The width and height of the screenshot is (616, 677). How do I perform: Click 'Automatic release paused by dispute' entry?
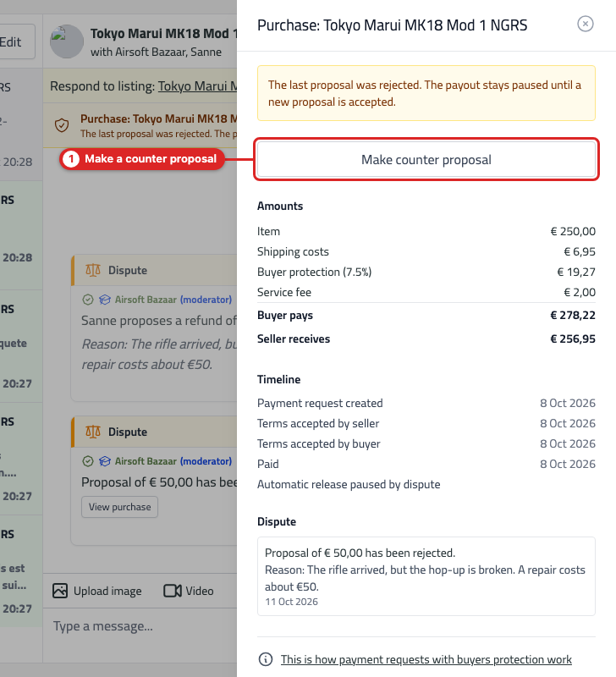349,484
